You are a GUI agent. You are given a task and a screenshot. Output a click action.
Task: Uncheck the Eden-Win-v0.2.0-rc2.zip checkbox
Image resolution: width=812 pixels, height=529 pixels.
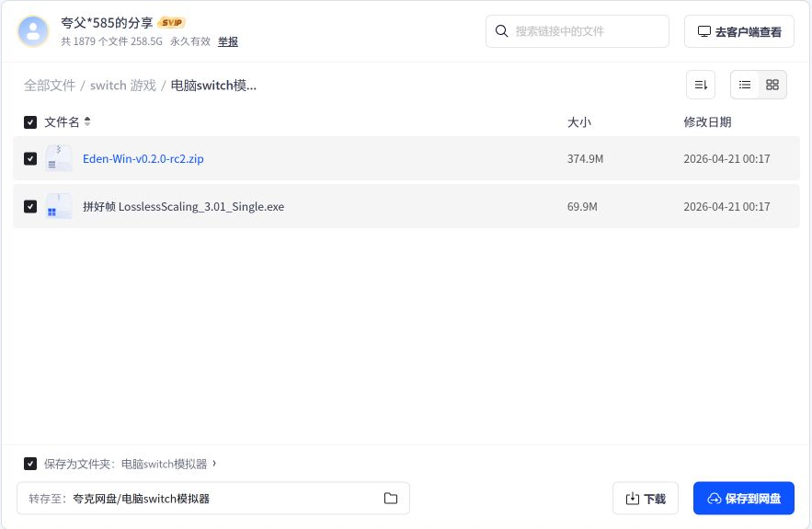[x=30, y=158]
